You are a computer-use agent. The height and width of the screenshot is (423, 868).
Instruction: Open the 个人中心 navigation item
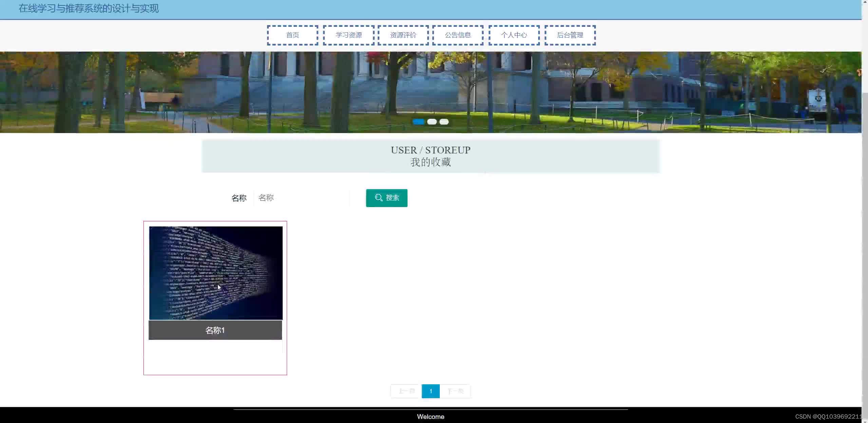point(513,35)
